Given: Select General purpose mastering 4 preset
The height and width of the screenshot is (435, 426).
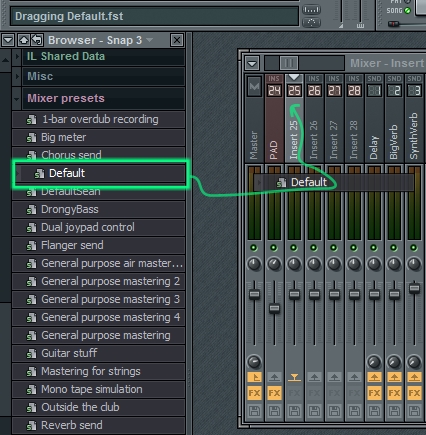Looking at the screenshot, I should coord(98,317).
